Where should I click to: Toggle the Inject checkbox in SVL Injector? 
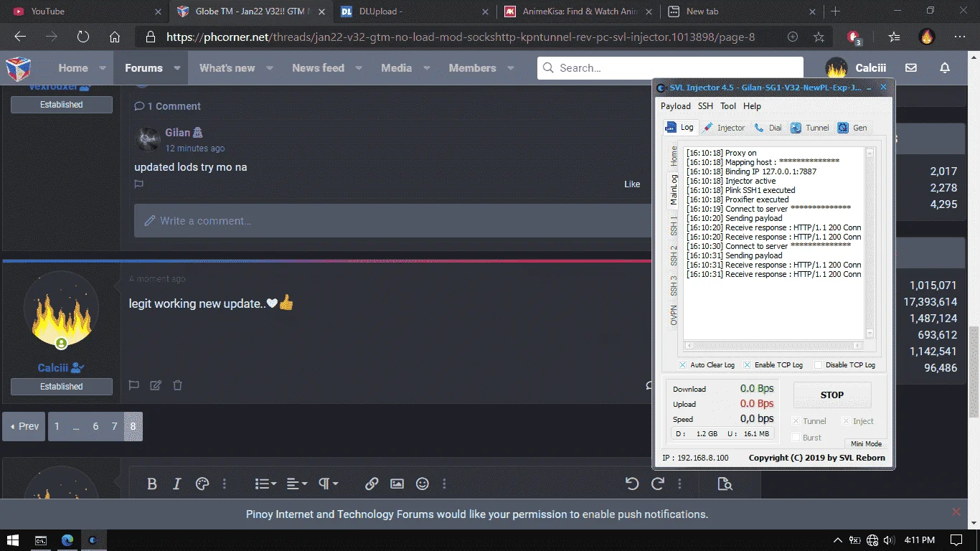coord(846,421)
